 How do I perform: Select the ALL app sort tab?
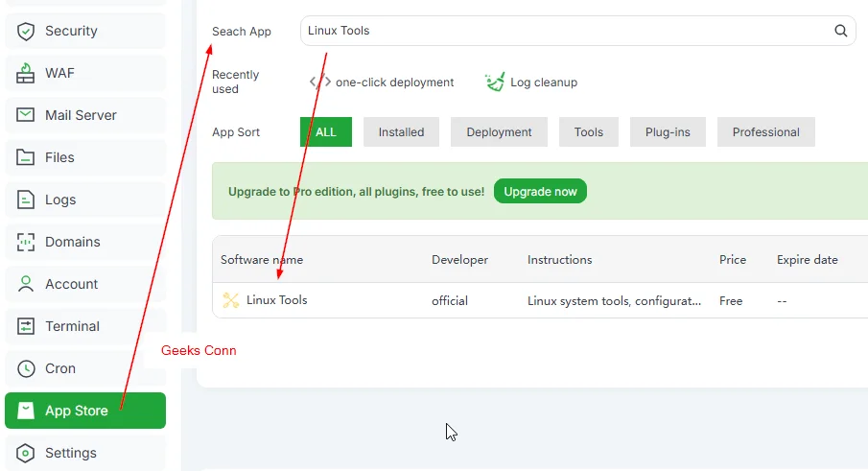pos(326,131)
